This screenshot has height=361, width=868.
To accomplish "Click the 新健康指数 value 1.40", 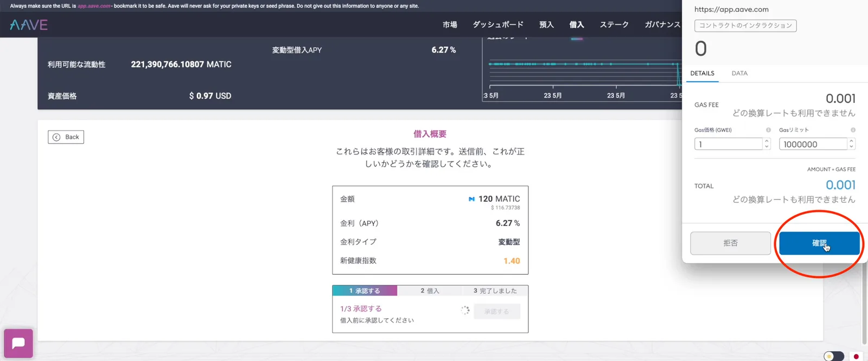I will coord(512,261).
